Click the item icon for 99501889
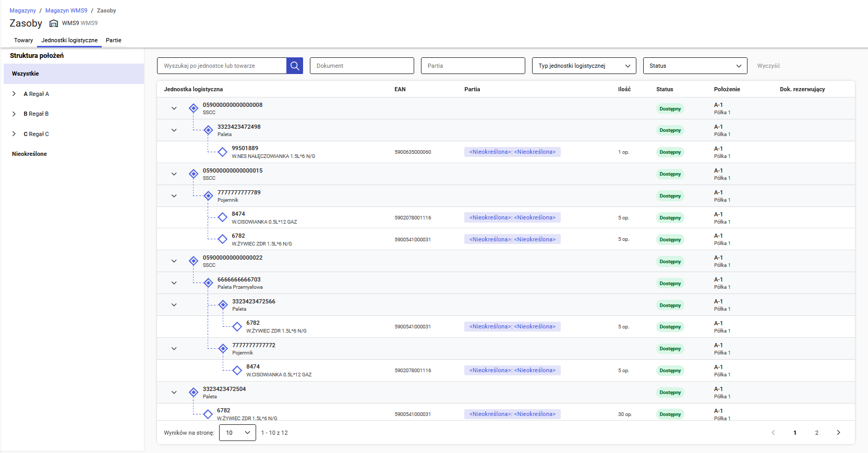Image resolution: width=868 pixels, height=453 pixels. click(223, 152)
